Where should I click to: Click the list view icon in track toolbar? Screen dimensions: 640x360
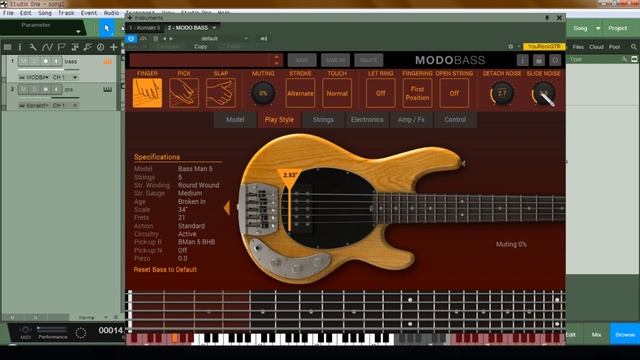7,47
